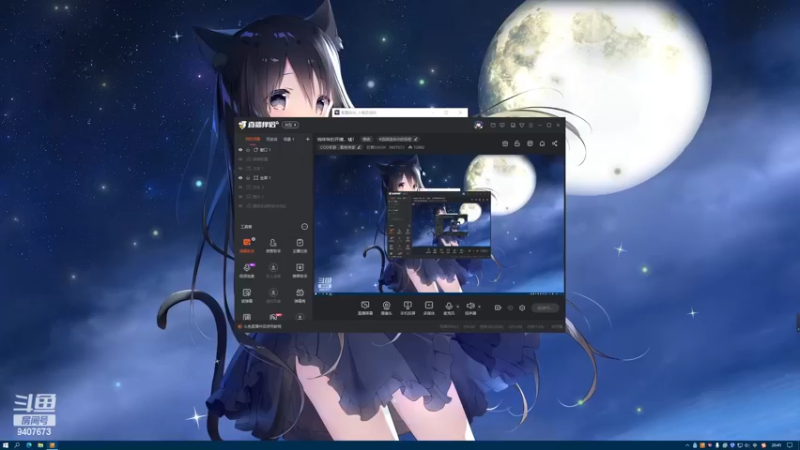Select source row 图片 1
Screen dimensions: 800x450
click(x=274, y=196)
